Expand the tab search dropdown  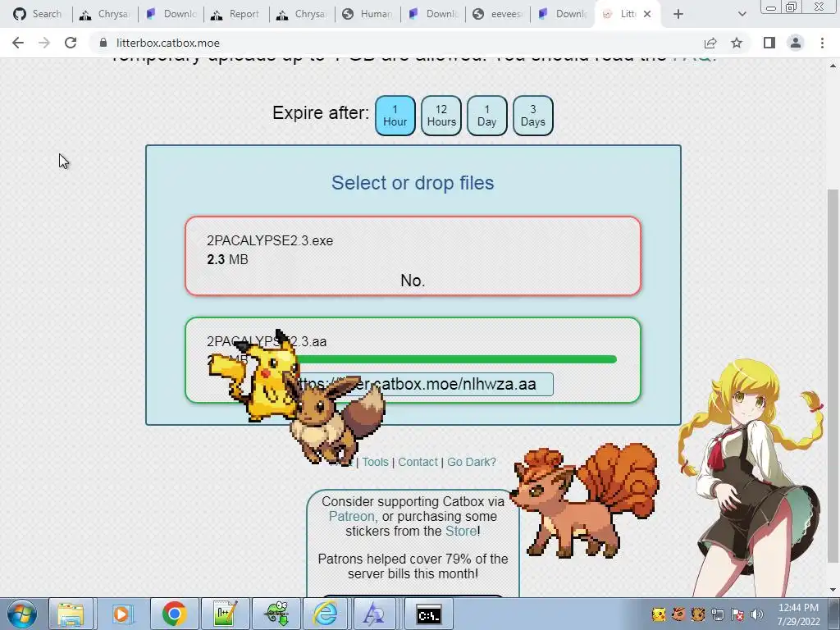tap(742, 14)
